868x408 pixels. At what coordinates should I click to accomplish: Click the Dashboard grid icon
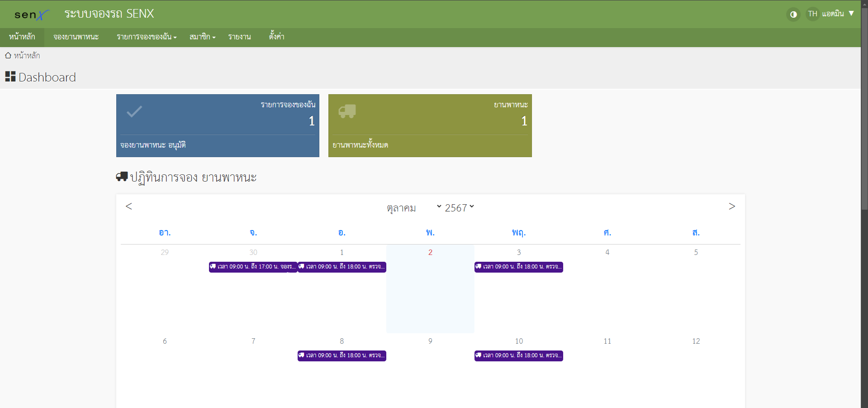pos(10,77)
